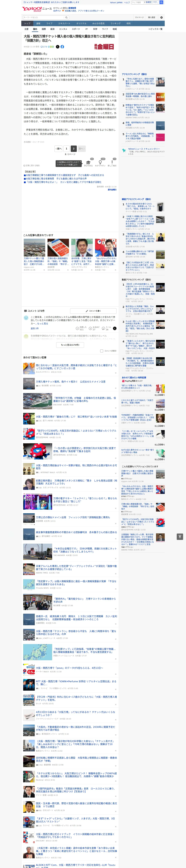Open 万博入場チケット販売、偽サイト相次ぐ article
This screenshot has height=868, width=186.
pyautogui.click(x=71, y=382)
